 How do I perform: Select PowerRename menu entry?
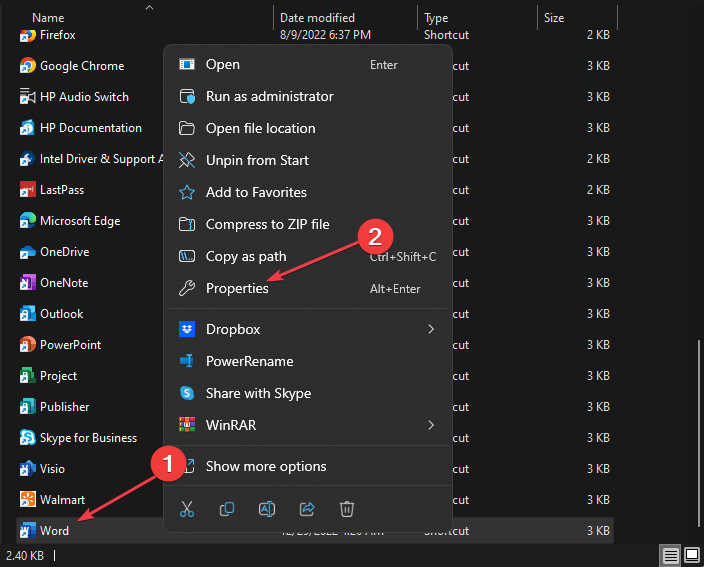[x=308, y=361]
